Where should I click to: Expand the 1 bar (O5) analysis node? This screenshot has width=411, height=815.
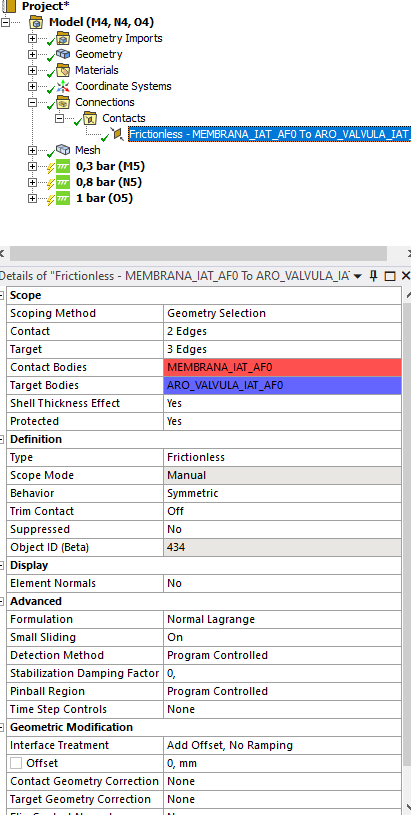click(33, 199)
